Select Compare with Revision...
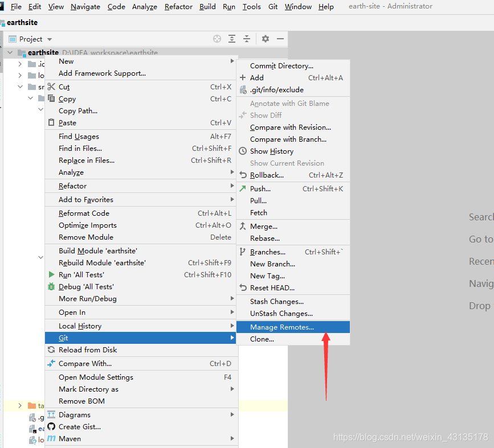This screenshot has height=448, width=494. pos(293,127)
